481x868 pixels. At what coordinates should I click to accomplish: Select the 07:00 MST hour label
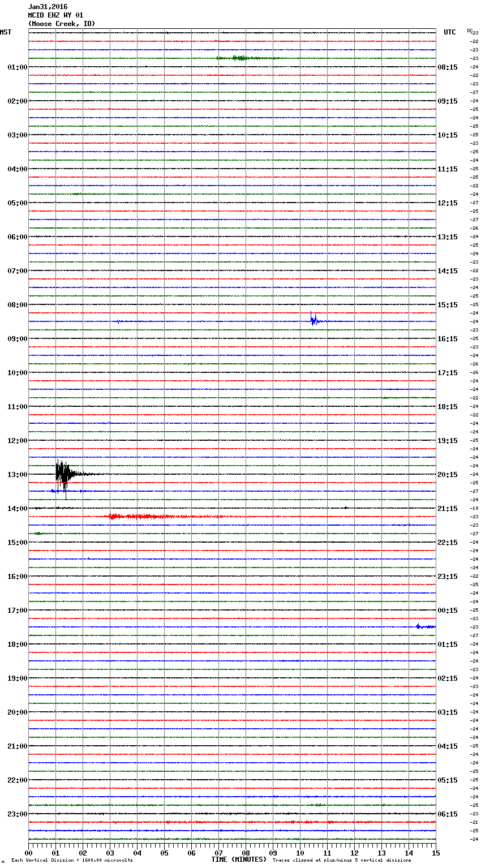[x=17, y=271]
